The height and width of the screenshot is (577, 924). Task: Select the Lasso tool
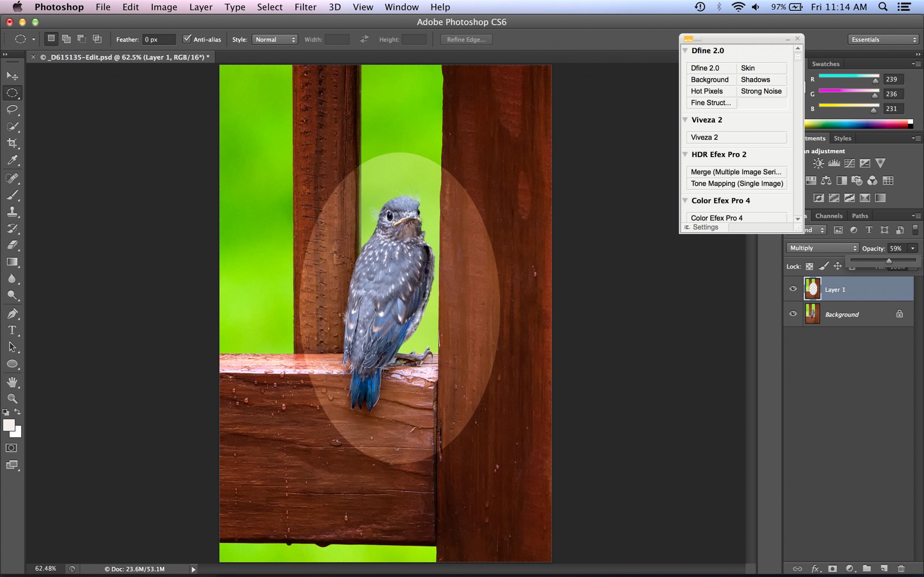tap(12, 109)
